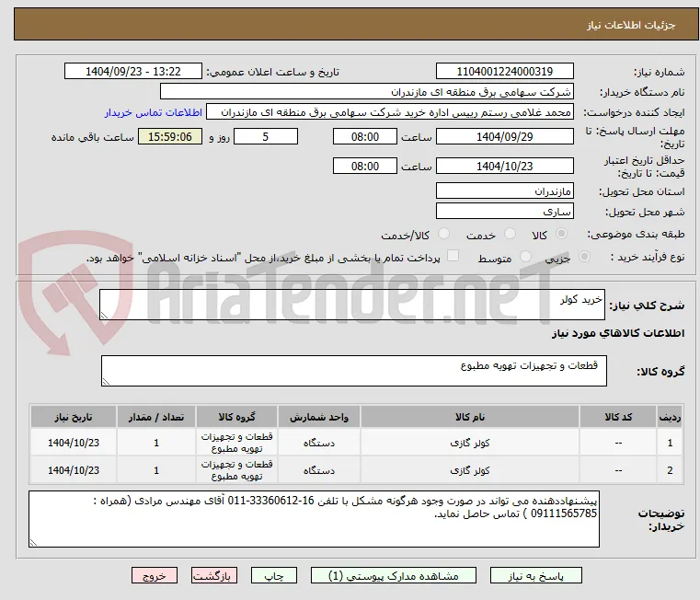Screen dimensions: 700x600
Task: Click the quantity cell in row 1
Action: pyautogui.click(x=155, y=443)
